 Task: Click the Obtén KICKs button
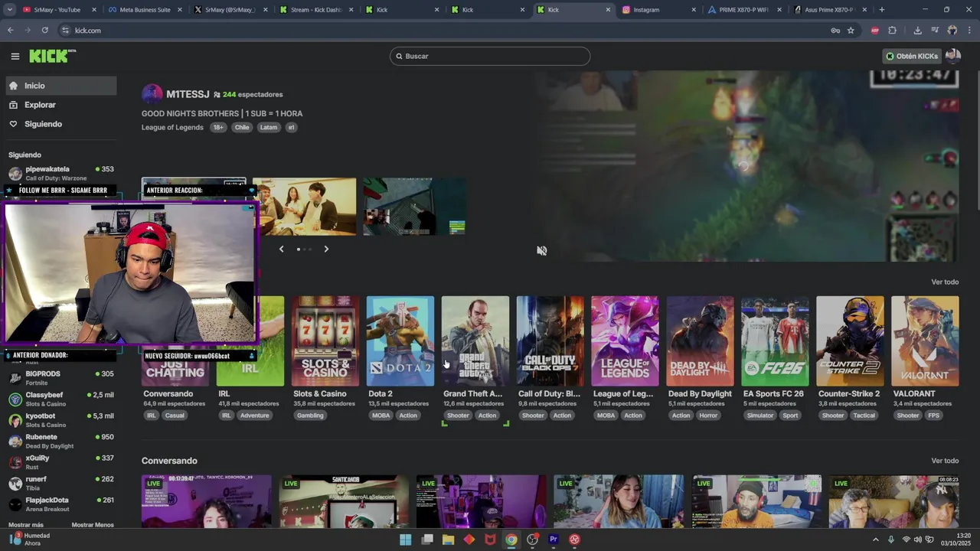point(911,56)
